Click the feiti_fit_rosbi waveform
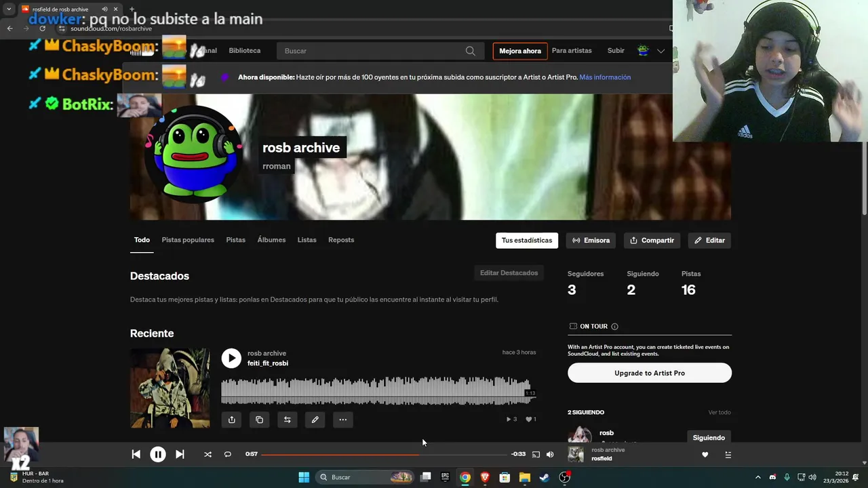 pos(378,391)
